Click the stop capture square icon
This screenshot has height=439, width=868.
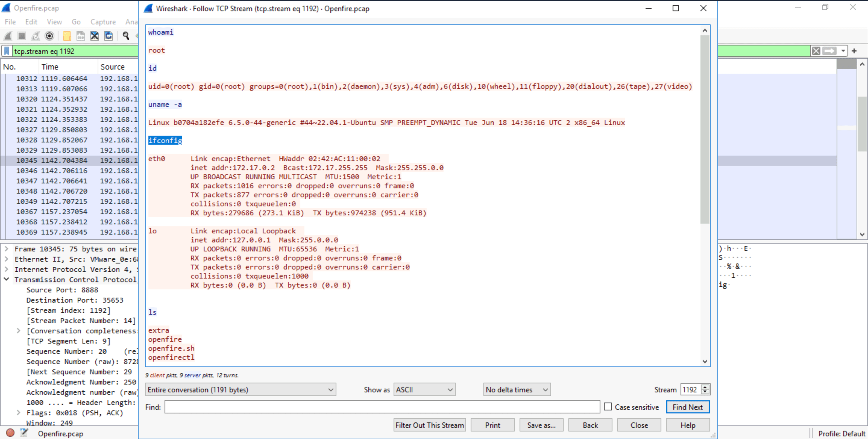[22, 36]
